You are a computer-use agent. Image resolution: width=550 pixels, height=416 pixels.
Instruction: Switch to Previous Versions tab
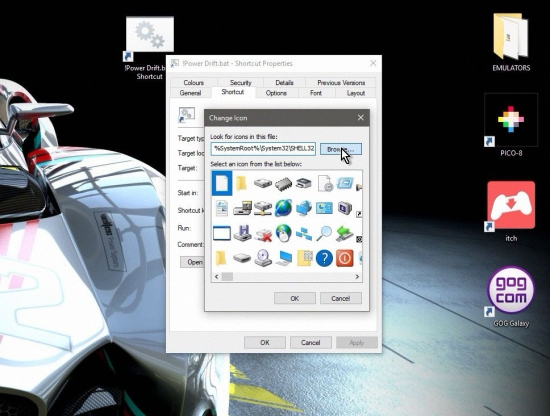(341, 83)
